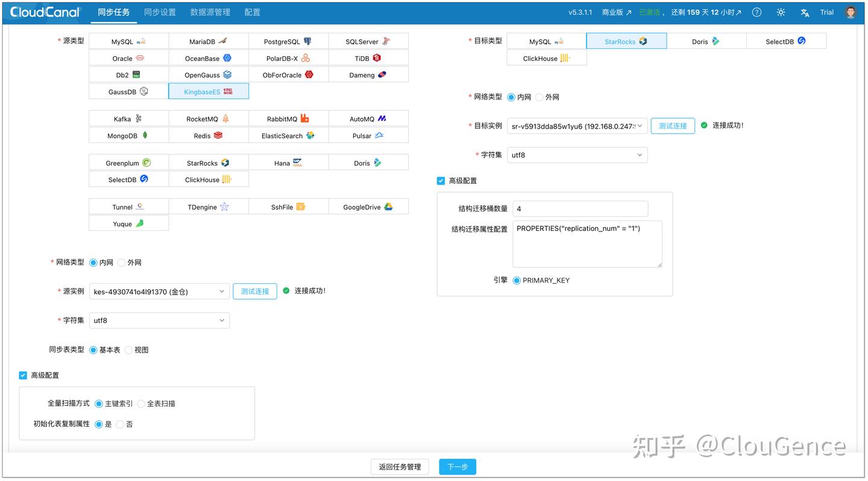Select Doris as the target type
Screen dimensions: 868x481
(x=706, y=40)
